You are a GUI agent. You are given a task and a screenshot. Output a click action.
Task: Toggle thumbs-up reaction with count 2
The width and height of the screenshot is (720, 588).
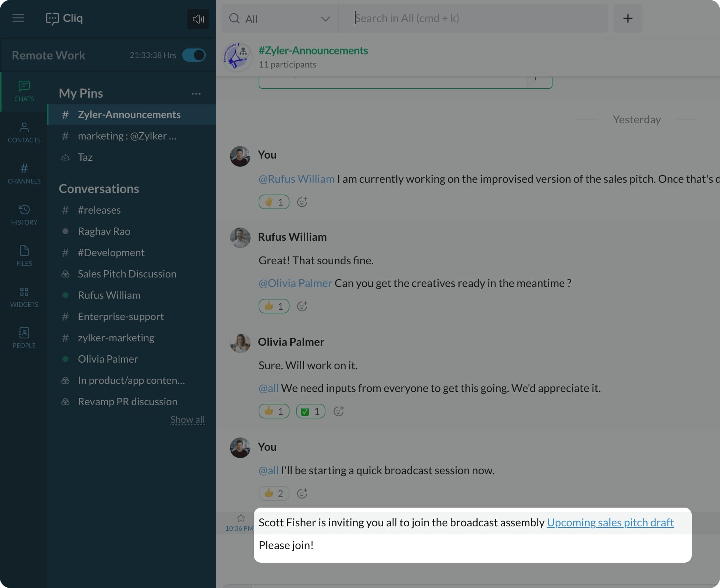coord(274,493)
